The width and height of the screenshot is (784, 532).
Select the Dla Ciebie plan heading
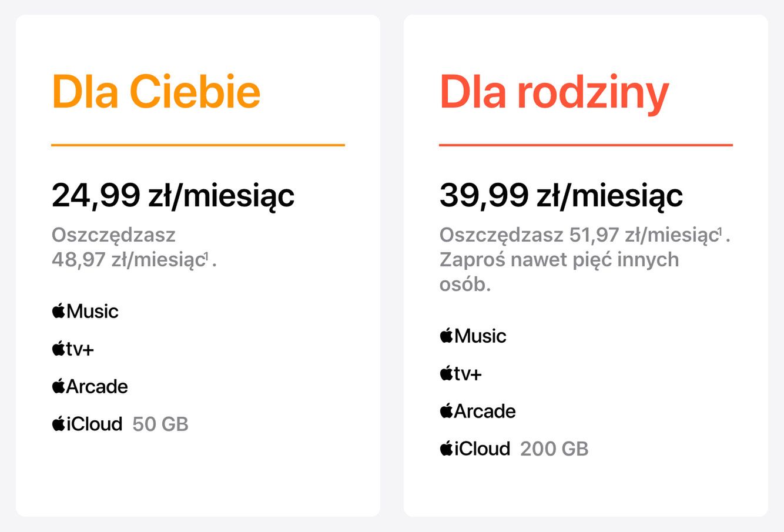[156, 92]
